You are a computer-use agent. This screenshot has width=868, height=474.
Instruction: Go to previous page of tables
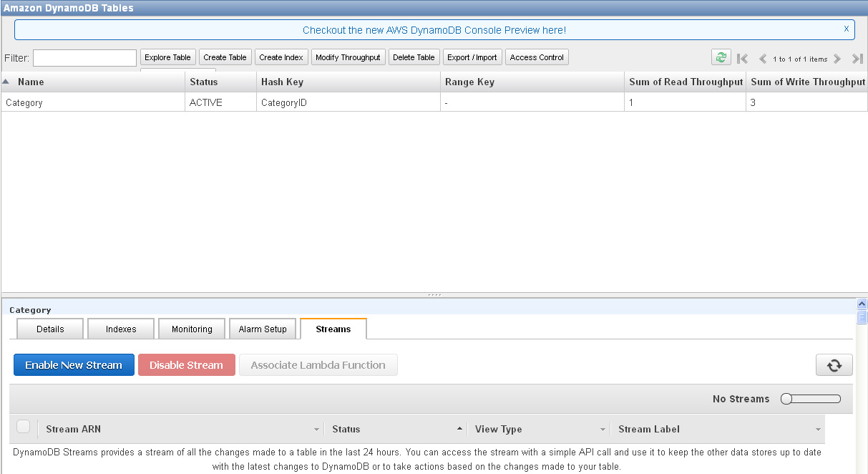click(763, 59)
